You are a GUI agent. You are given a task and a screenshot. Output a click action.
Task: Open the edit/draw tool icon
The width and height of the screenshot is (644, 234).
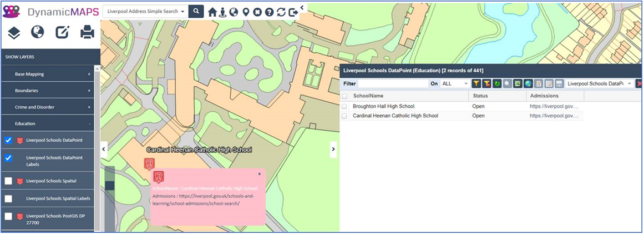click(x=63, y=32)
